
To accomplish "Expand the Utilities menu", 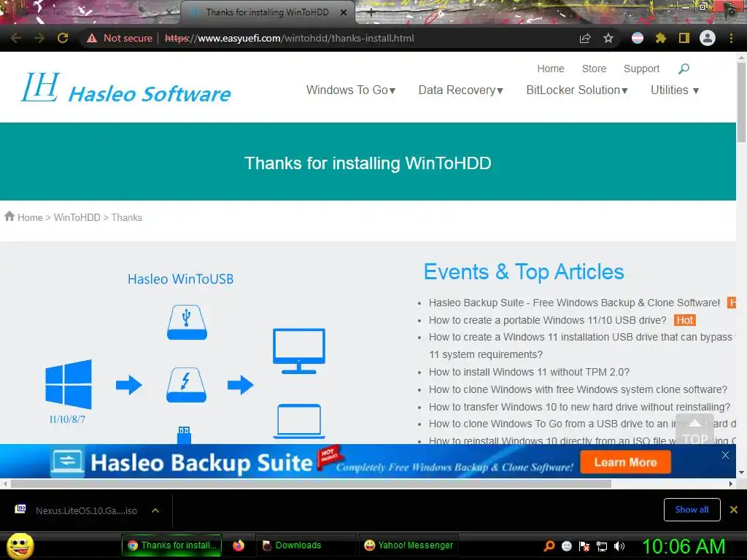I will [675, 90].
